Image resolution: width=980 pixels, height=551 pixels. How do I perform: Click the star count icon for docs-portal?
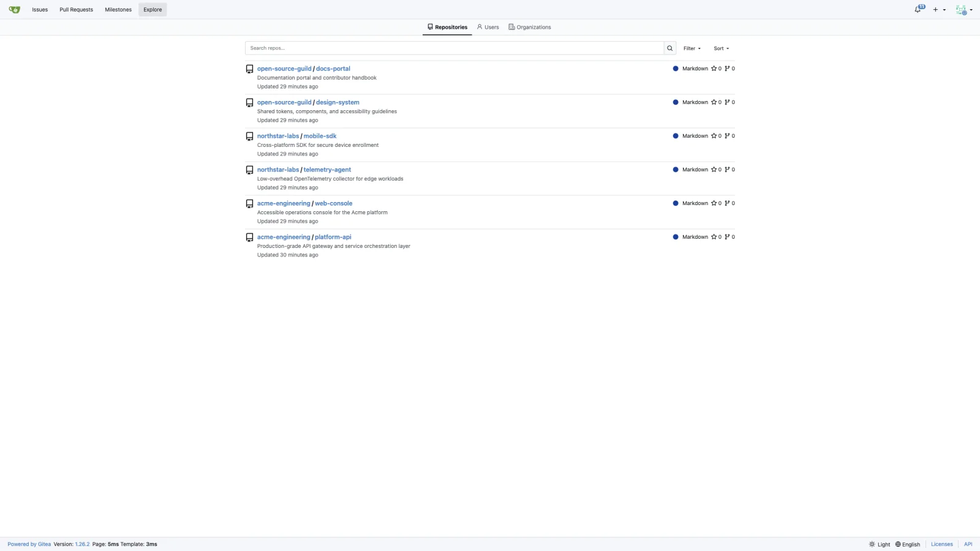(714, 69)
